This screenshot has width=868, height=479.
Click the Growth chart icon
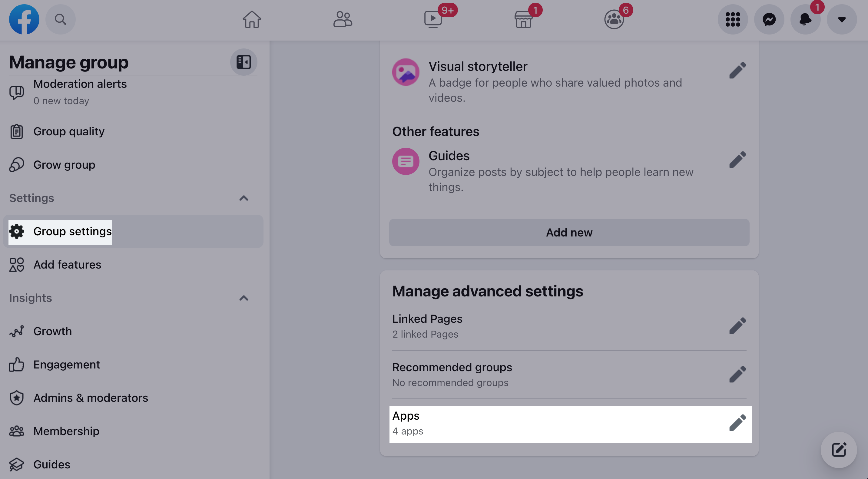point(17,332)
